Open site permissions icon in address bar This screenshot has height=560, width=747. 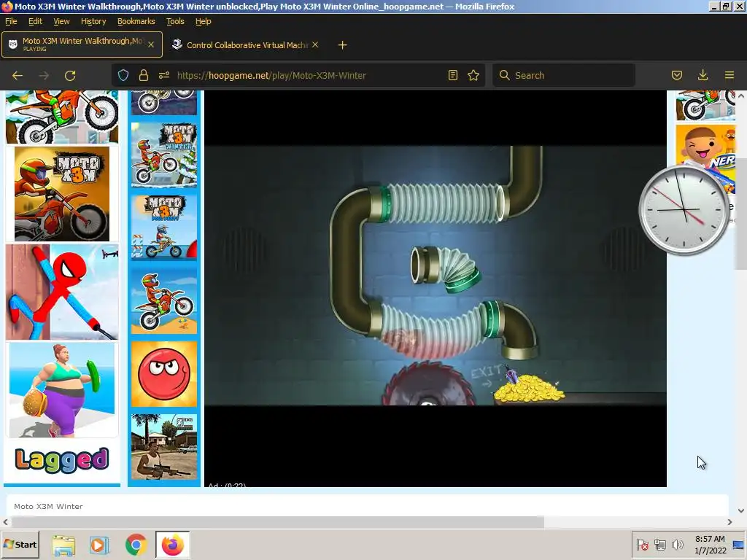pos(164,75)
